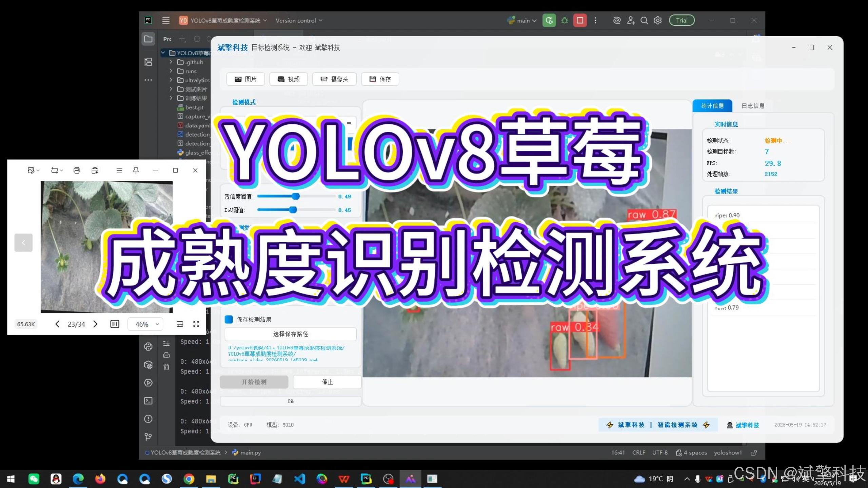Click the UTF-8 encoding in status bar
The width and height of the screenshot is (868, 488).
click(660, 452)
